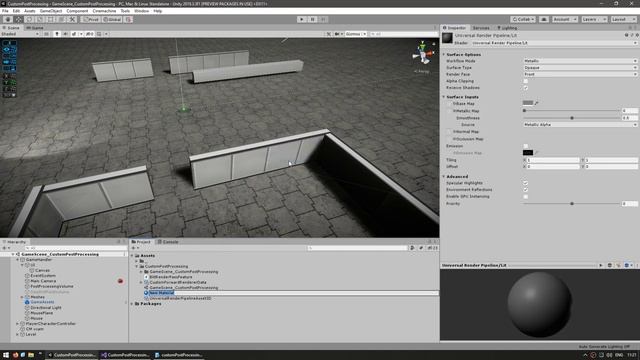Click the scene orientation gizmo

pyautogui.click(x=422, y=54)
